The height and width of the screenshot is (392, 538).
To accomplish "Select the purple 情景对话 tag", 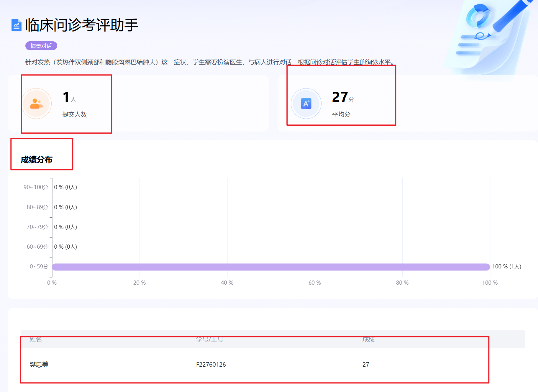I will tap(41, 46).
